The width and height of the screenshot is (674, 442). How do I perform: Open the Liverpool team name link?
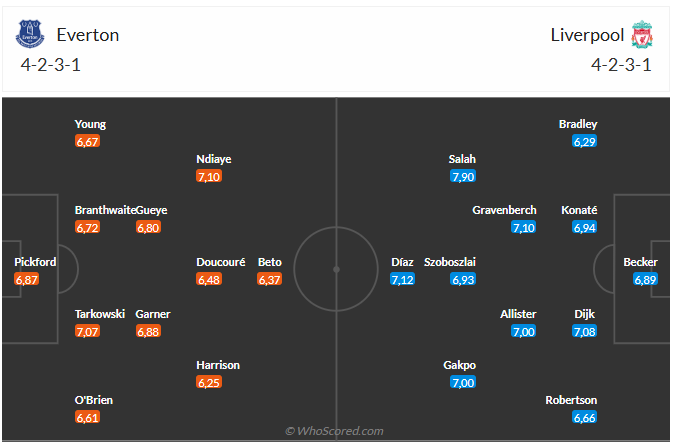click(x=587, y=35)
